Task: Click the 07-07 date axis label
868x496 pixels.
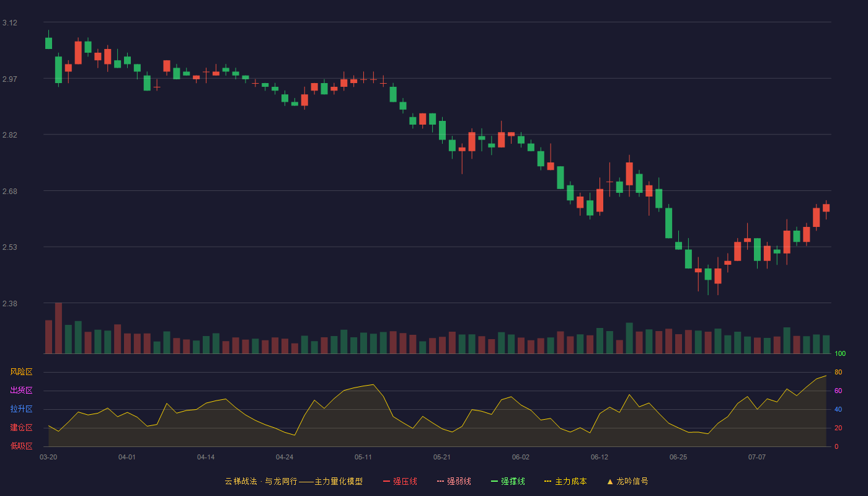Action: coord(757,457)
